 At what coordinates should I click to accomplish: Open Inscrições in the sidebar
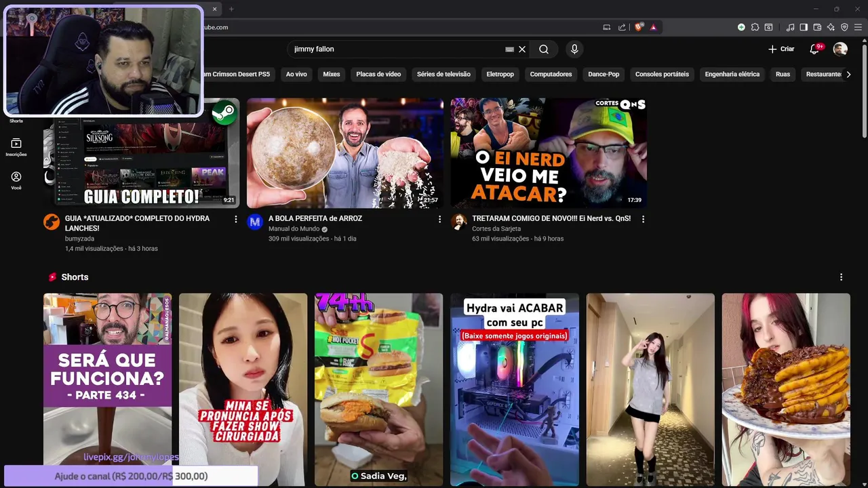point(16,147)
